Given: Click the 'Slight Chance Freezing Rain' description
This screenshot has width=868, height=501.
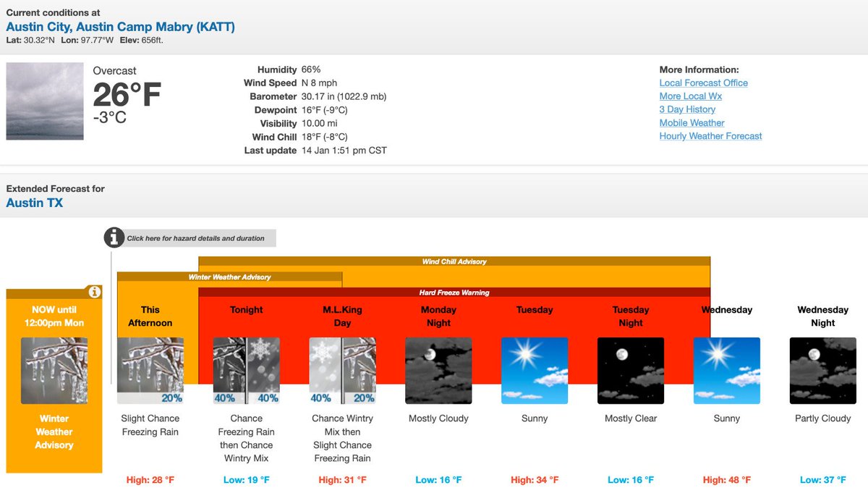Looking at the screenshot, I should 150,425.
